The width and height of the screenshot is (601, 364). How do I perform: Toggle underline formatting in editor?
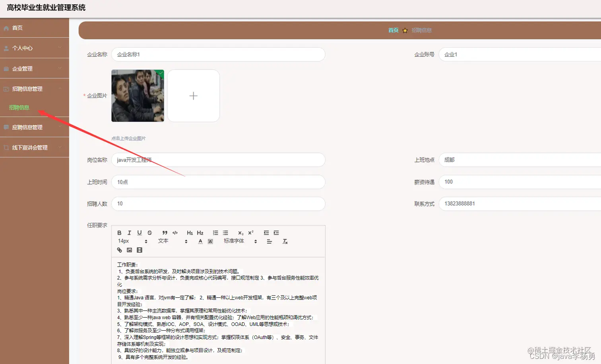pos(140,233)
